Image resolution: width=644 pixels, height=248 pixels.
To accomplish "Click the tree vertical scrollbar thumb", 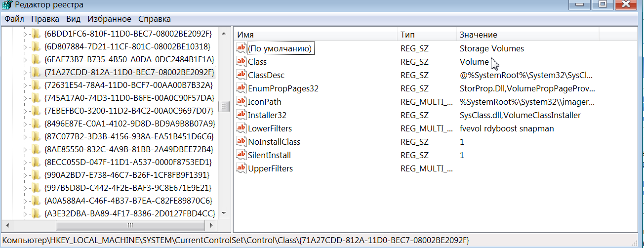I will (x=224, y=106).
